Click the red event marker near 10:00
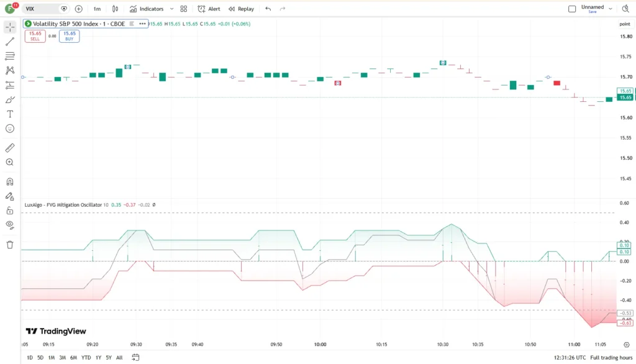The height and width of the screenshot is (364, 636). (x=337, y=83)
